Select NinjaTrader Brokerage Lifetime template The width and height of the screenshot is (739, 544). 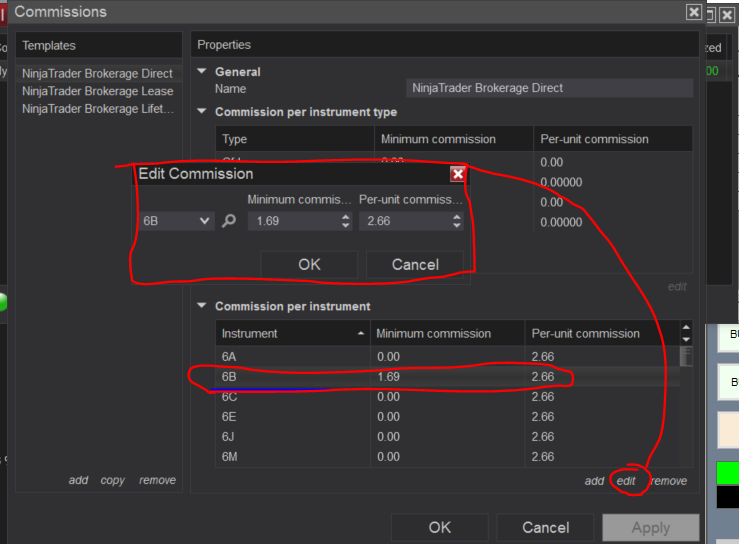tap(98, 109)
